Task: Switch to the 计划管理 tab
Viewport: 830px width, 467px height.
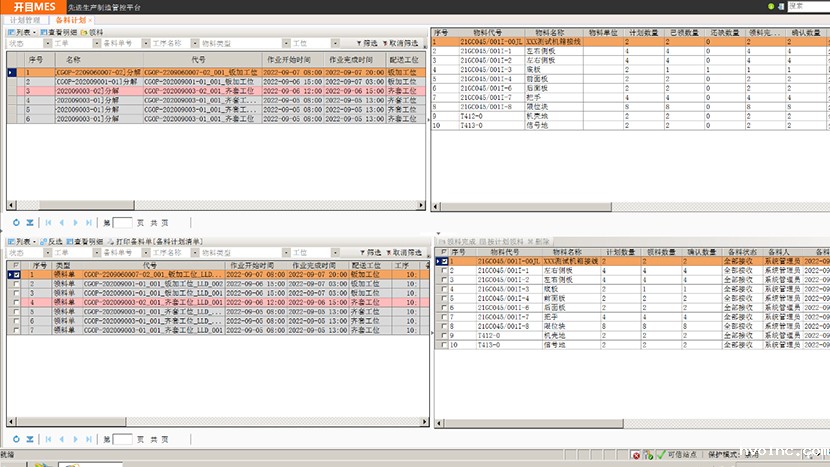Action: click(x=26, y=19)
